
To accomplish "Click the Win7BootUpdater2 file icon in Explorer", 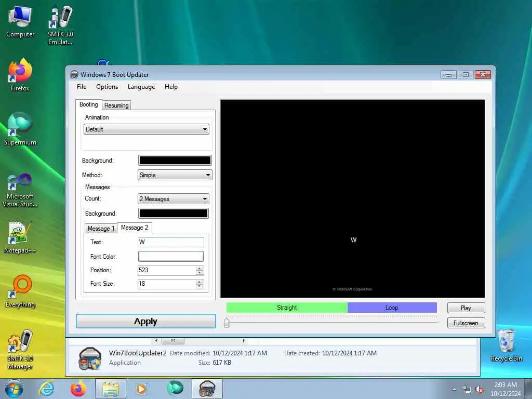I will 89,358.
